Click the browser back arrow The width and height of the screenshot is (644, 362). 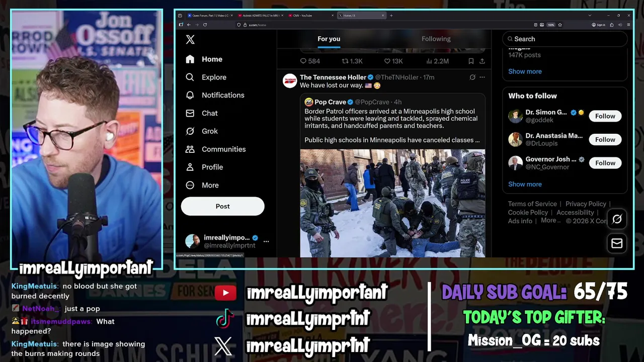pos(189,25)
